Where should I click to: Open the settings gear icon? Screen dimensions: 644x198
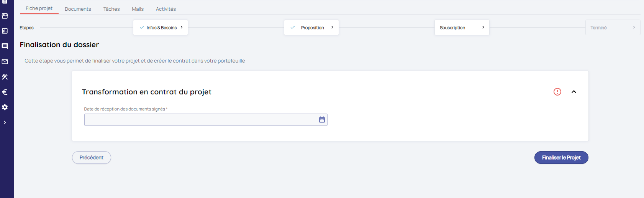tap(5, 107)
